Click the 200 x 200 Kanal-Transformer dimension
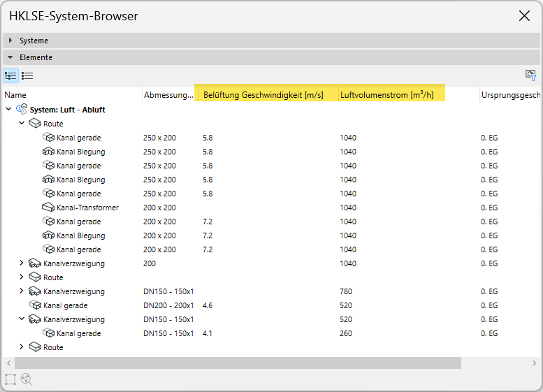This screenshot has height=392, width=543. pos(159,208)
